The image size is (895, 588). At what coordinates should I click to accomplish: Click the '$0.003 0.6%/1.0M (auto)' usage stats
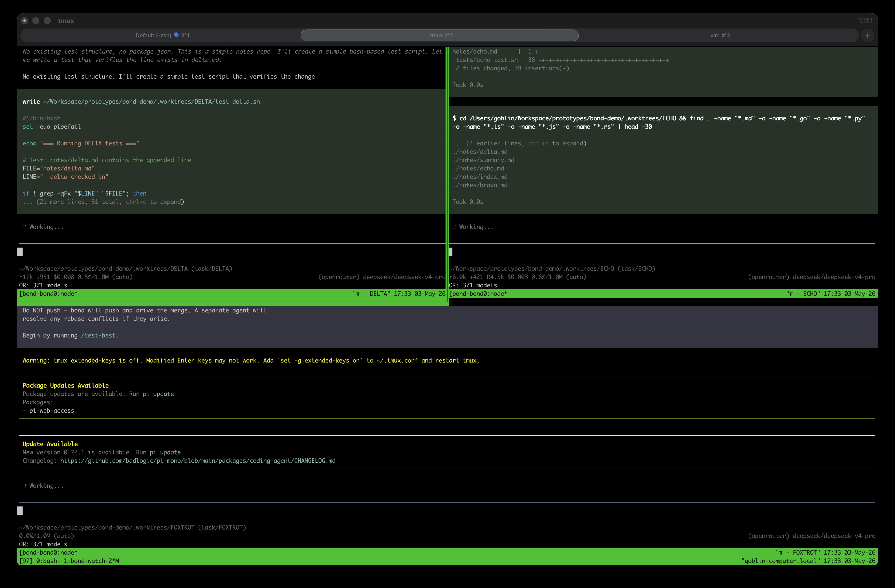click(x=547, y=277)
